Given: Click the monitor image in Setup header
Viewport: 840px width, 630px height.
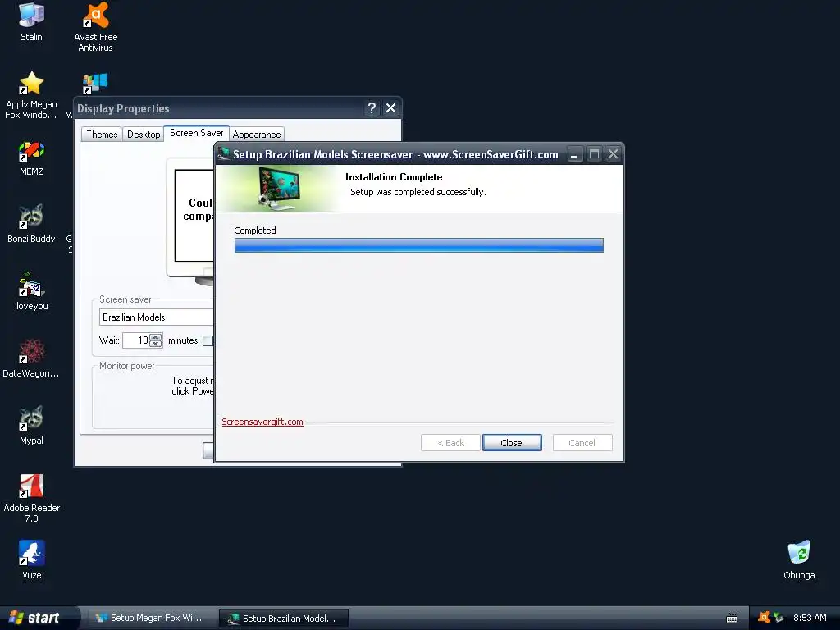Looking at the screenshot, I should point(277,188).
